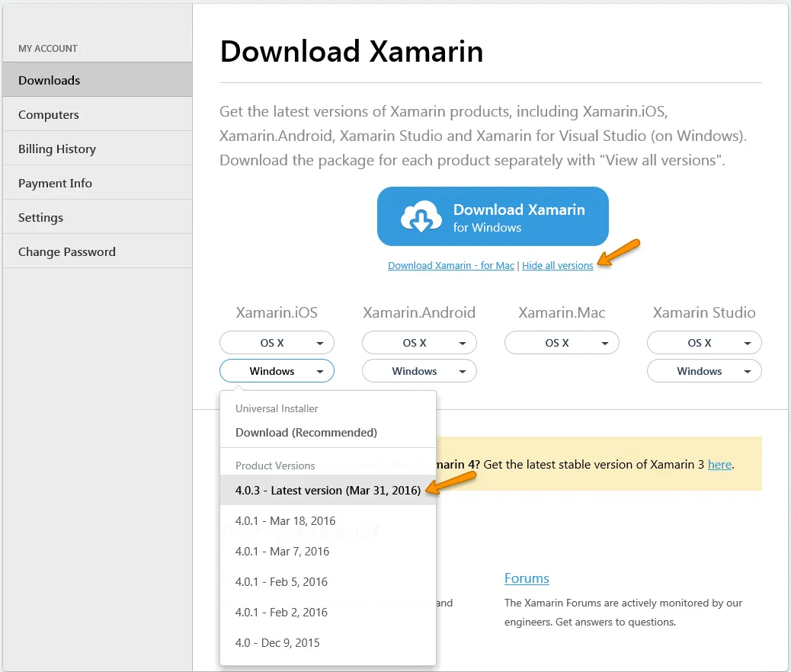The height and width of the screenshot is (672, 791).
Task: Select version 4.0.1 - Feb 2, 2016
Action: [x=328, y=613]
